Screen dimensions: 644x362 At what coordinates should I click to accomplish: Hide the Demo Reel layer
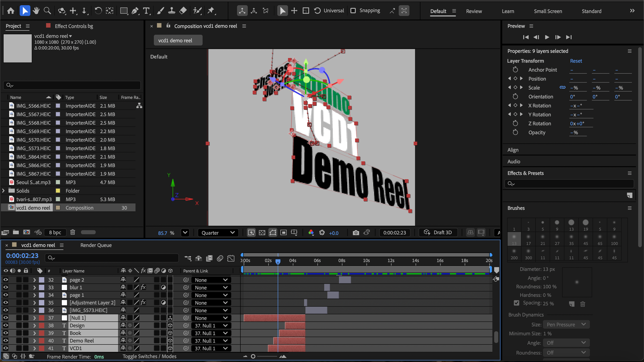(6, 341)
